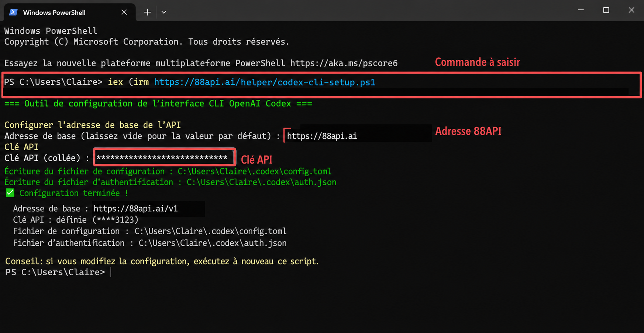Click the 'Fichier de configuration' config.toml path line
The image size is (644, 333).
pos(149,231)
